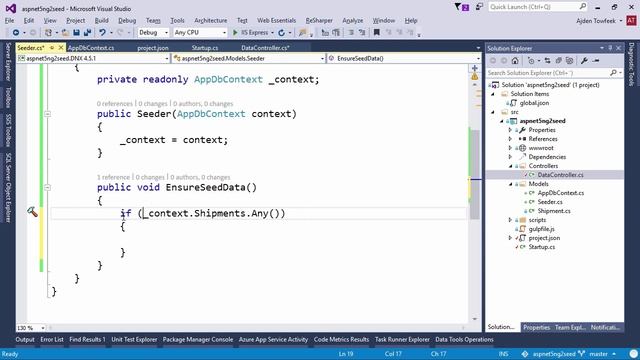Click the Pending Changes Filter icon

(531, 61)
